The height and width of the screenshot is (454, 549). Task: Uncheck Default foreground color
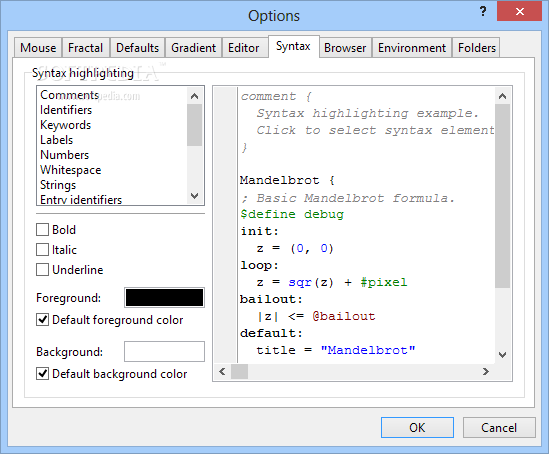[42, 320]
